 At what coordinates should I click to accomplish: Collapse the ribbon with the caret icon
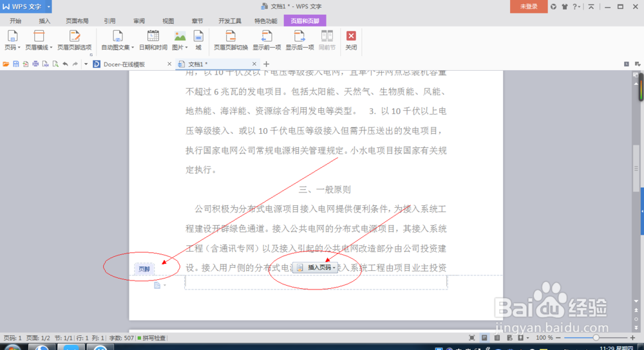coord(591,6)
